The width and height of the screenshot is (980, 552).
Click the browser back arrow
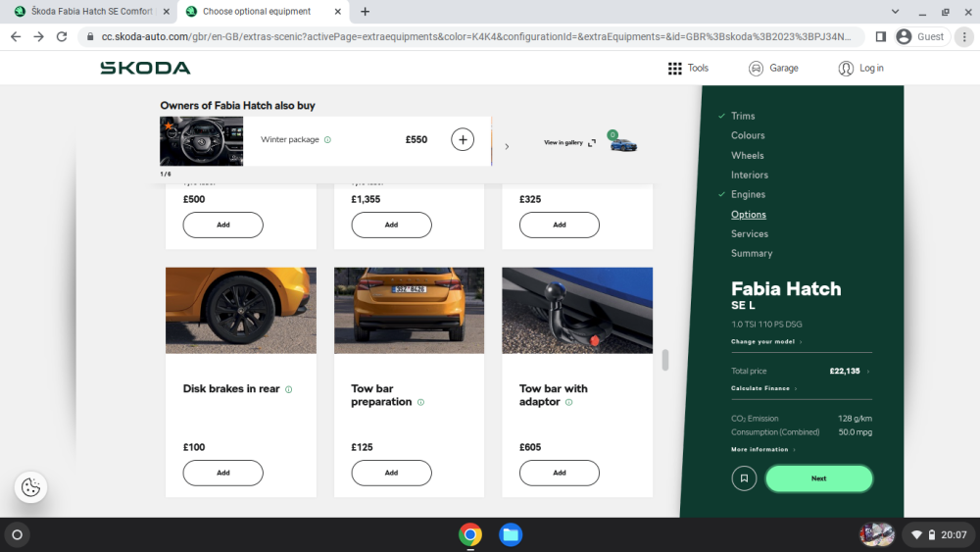pos(16,37)
